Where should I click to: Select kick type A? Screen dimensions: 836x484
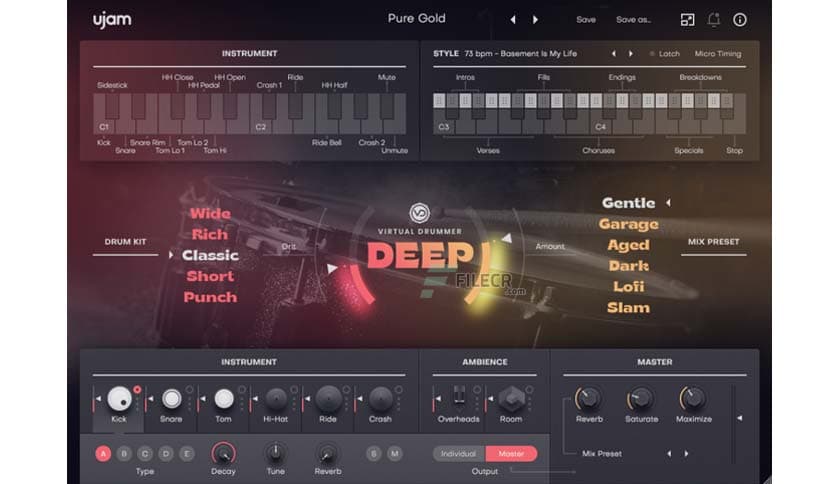click(103, 454)
